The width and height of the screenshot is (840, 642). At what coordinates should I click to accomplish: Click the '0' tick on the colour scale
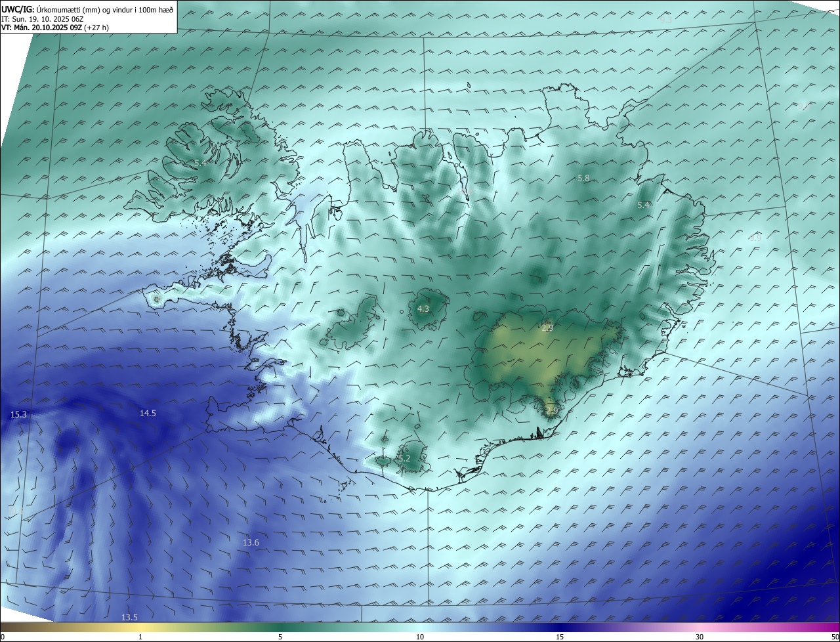point(3,637)
